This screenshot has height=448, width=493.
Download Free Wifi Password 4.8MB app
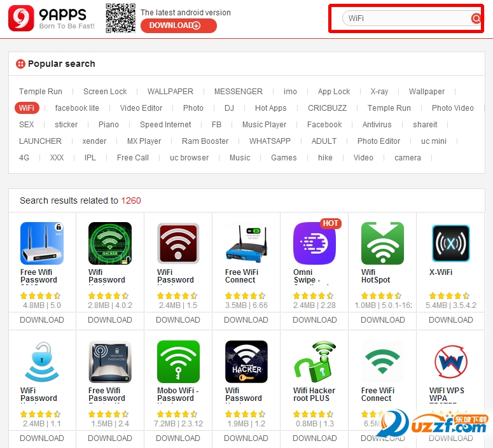tap(42, 320)
